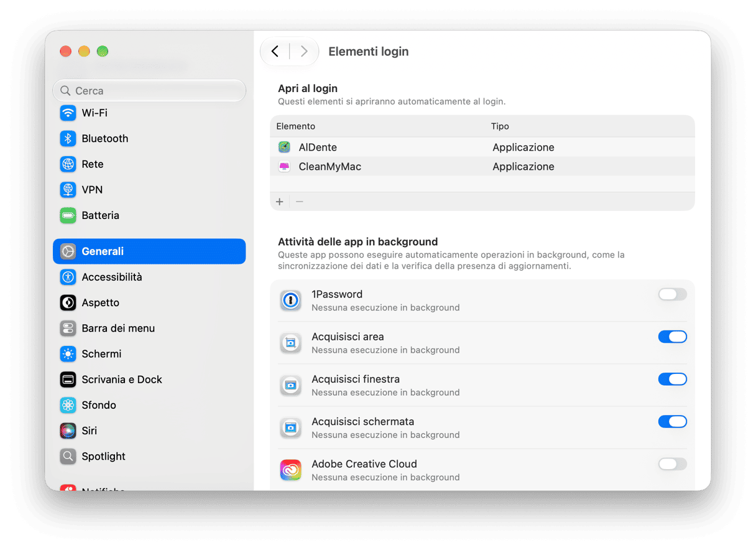Select the CleanMyMac row name
Screen dimensions: 756x550
[x=330, y=166]
